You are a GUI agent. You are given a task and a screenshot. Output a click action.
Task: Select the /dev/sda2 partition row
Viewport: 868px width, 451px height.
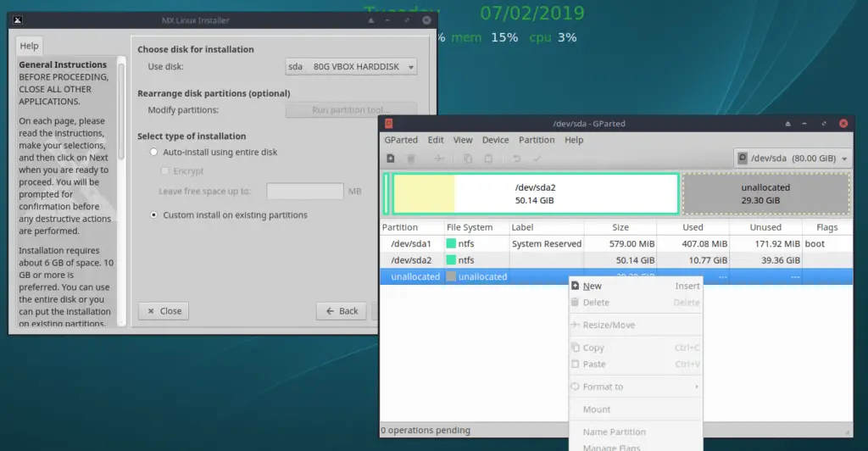point(616,260)
